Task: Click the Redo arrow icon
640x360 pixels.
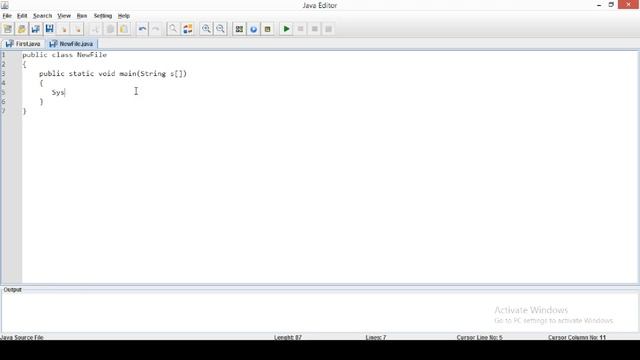Action: (x=156, y=29)
